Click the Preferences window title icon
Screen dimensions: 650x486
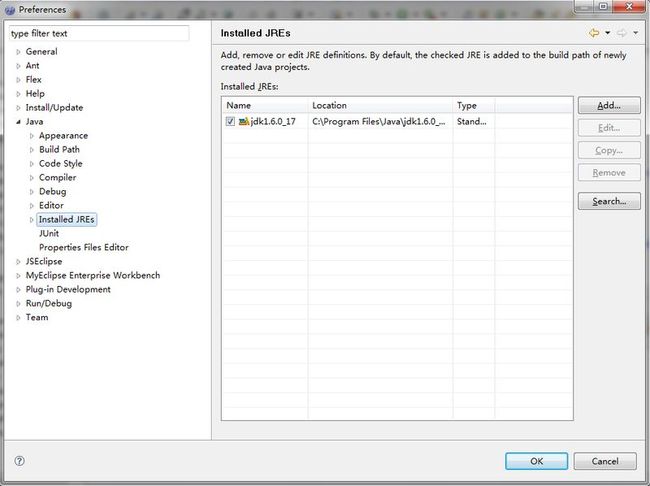[x=10, y=9]
